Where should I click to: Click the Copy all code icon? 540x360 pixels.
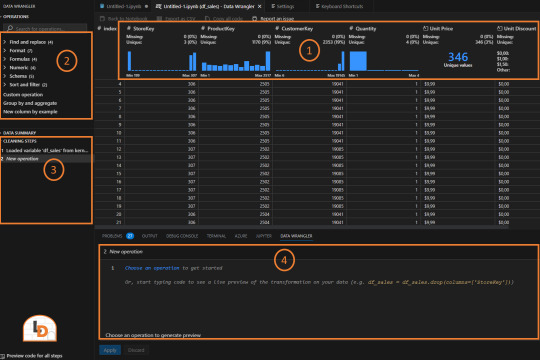[207, 19]
